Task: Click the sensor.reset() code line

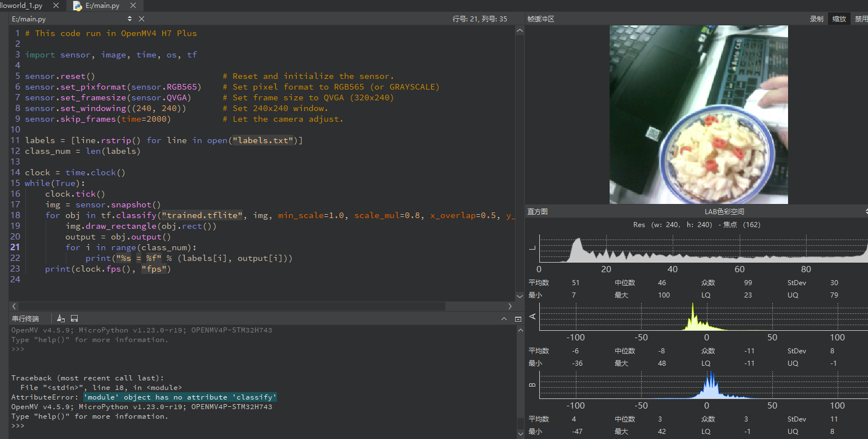Action: point(60,76)
